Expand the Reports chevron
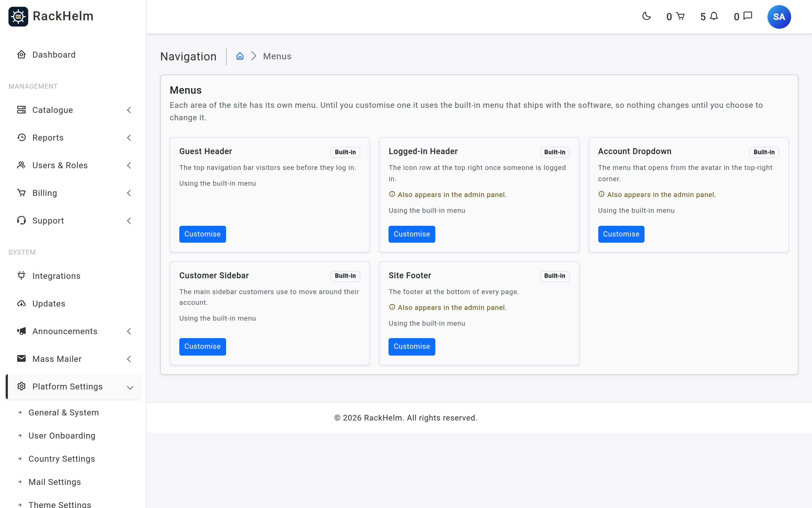The width and height of the screenshot is (812, 508). [129, 137]
